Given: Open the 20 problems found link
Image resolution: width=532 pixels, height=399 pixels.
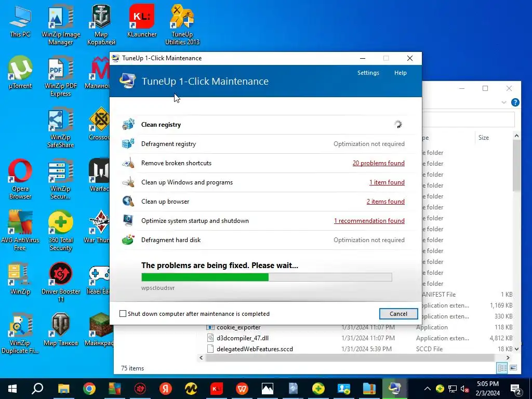Looking at the screenshot, I should 378,163.
